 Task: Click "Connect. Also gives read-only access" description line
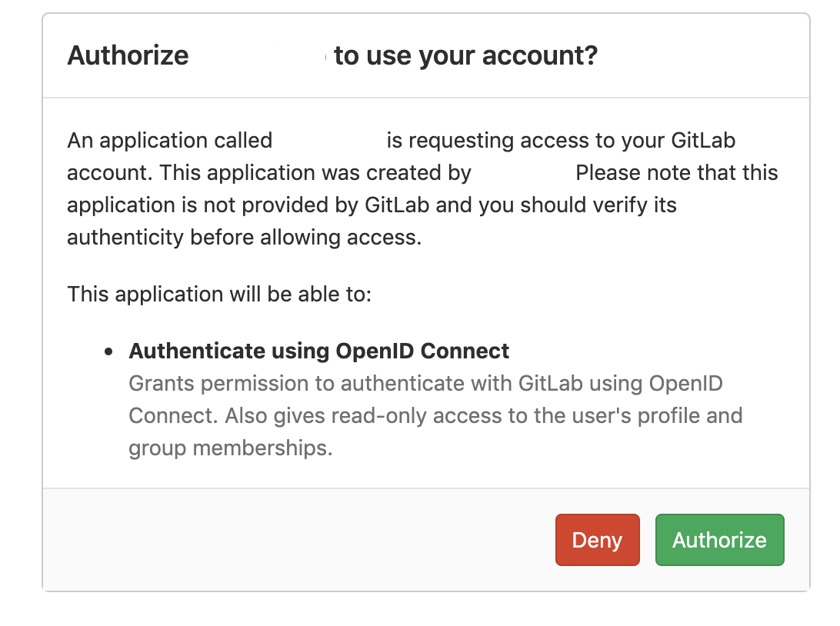click(x=435, y=415)
